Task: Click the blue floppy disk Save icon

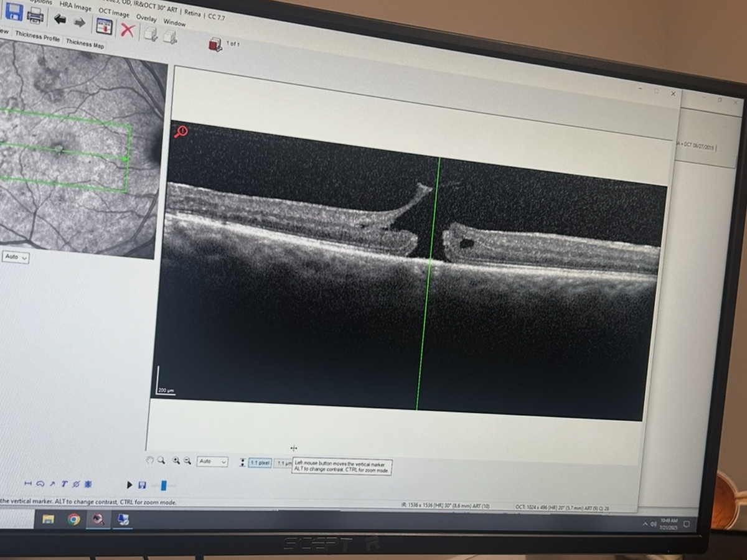Action: 14,11
